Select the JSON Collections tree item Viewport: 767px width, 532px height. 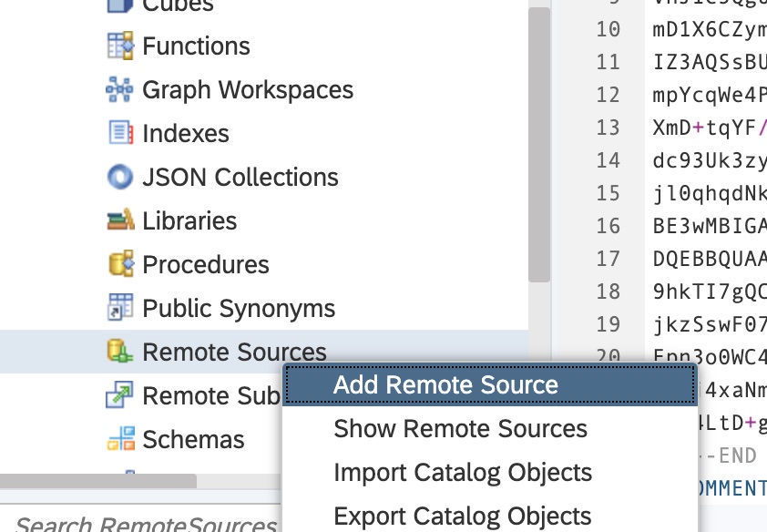pos(240,177)
